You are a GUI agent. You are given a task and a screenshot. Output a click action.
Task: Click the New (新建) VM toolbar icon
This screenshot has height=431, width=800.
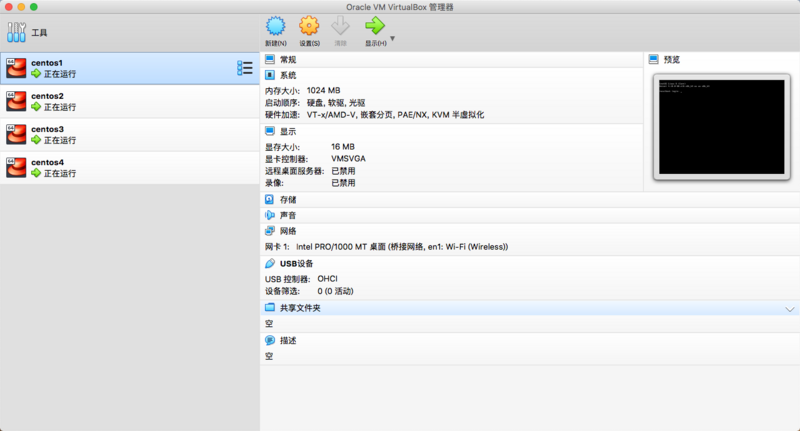pos(276,26)
